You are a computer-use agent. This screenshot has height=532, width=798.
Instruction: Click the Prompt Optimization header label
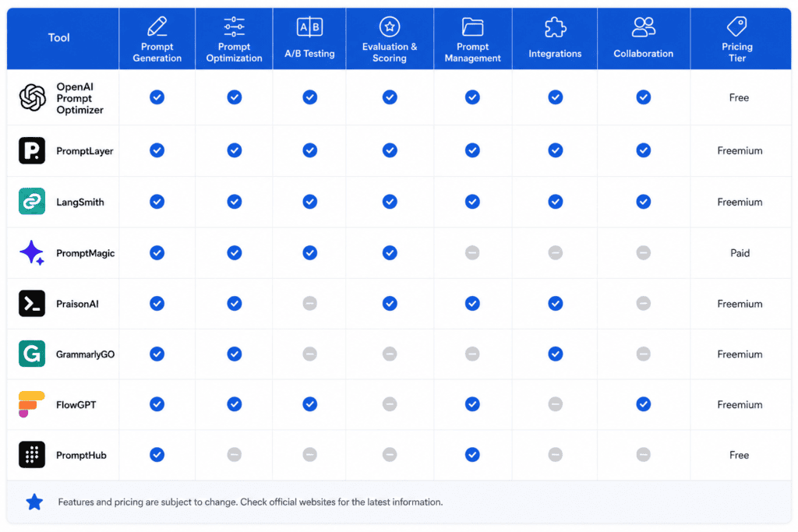coord(234,52)
